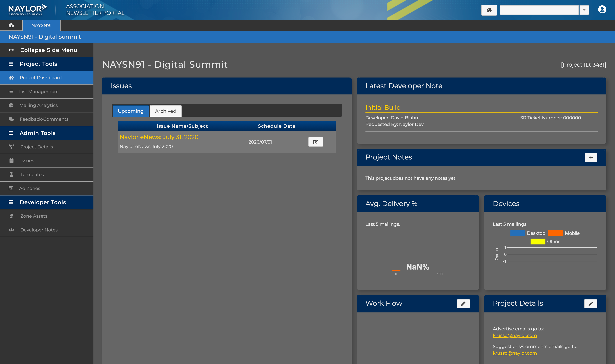The width and height of the screenshot is (615, 364).
Task: Click the Issue Name/Subject column header
Action: [182, 126]
